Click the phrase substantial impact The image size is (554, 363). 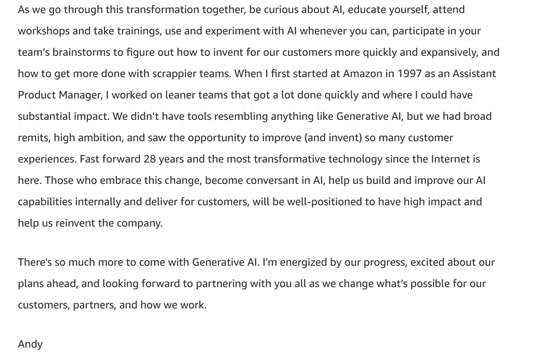coord(63,117)
